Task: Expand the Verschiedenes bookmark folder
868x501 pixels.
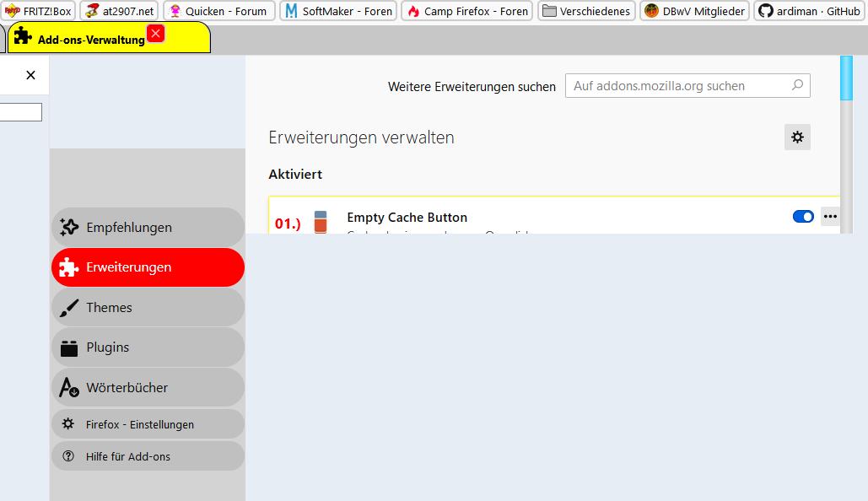Action: tap(587, 10)
